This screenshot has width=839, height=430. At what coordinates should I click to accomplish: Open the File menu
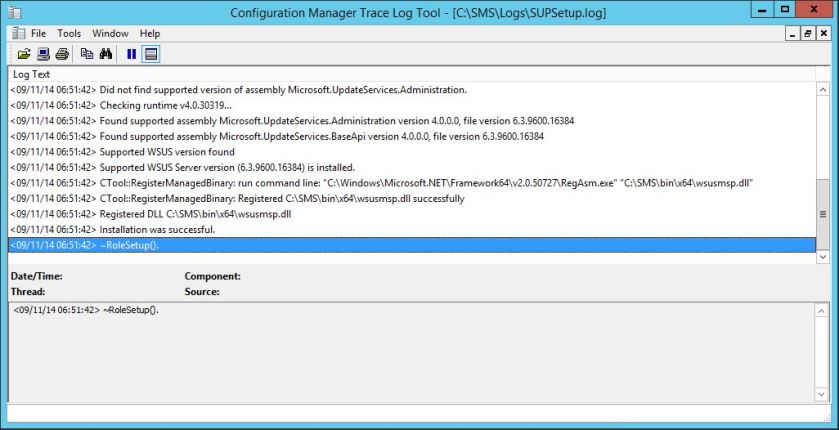tap(39, 33)
